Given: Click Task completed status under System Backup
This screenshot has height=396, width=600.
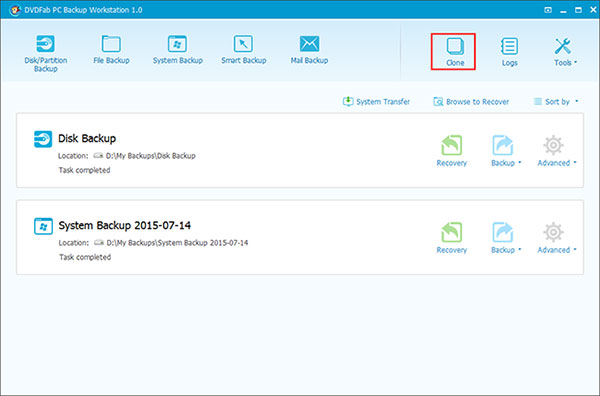Looking at the screenshot, I should 85,257.
